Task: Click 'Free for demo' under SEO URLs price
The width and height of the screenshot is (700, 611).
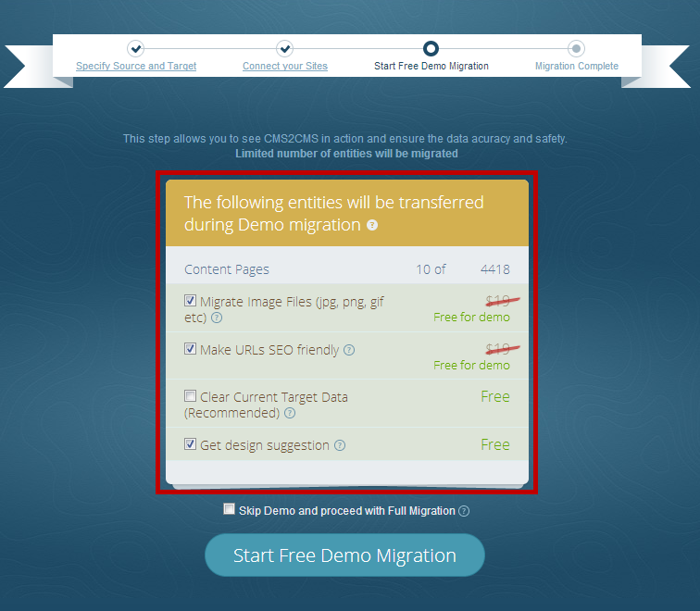Action: (x=471, y=366)
